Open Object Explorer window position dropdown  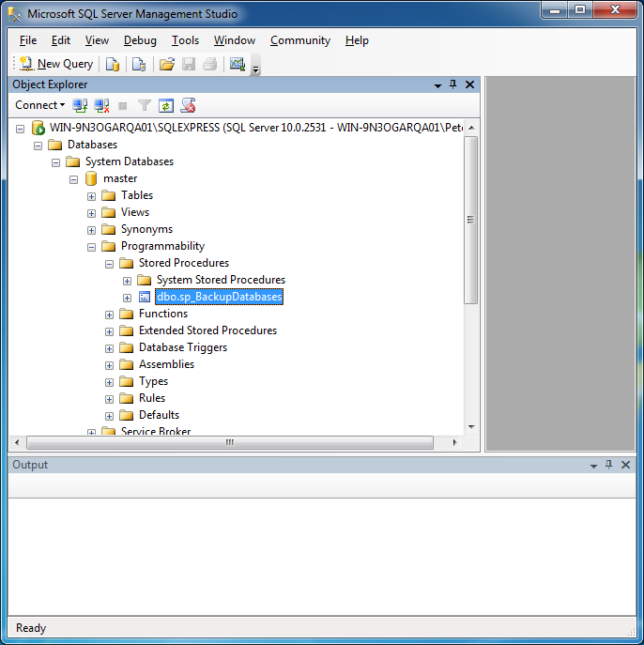437,85
